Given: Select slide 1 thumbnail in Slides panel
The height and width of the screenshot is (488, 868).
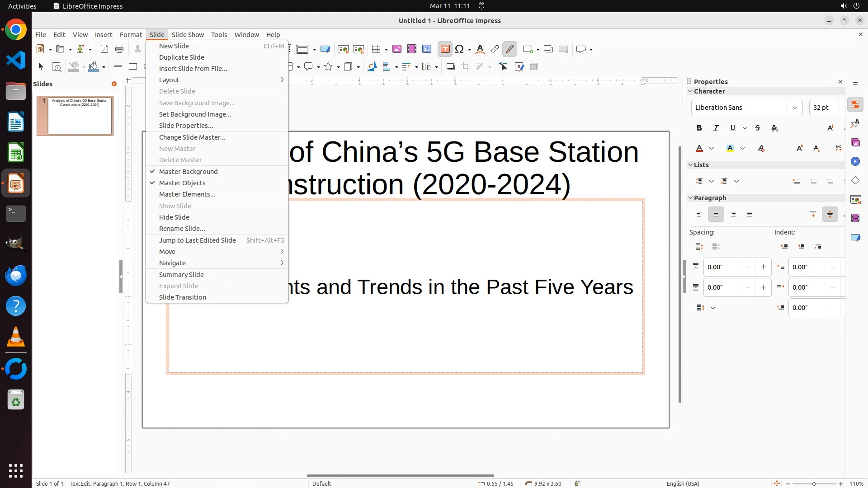Looking at the screenshot, I should click(80, 116).
